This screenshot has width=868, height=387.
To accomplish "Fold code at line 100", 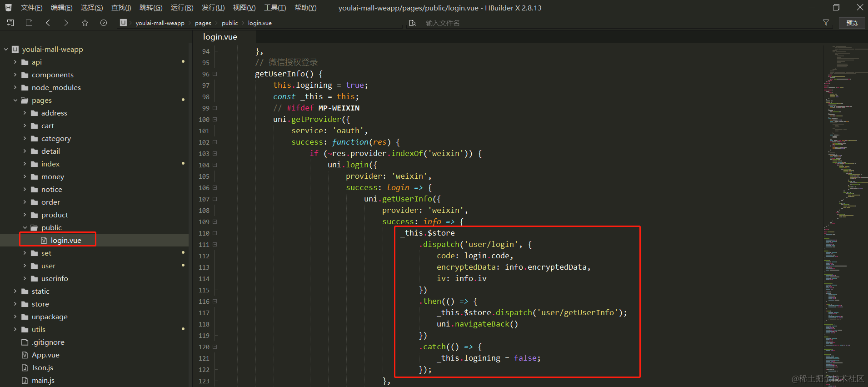I will tap(215, 119).
